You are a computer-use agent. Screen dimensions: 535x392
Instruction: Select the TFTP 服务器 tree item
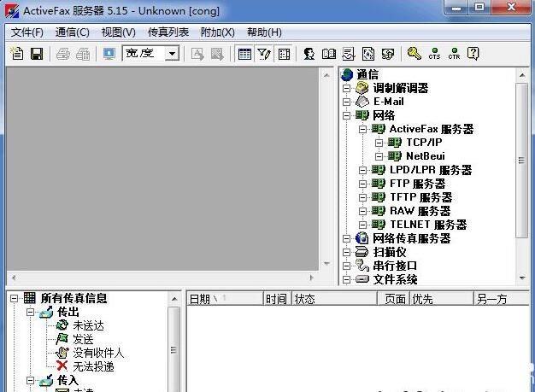point(421,197)
